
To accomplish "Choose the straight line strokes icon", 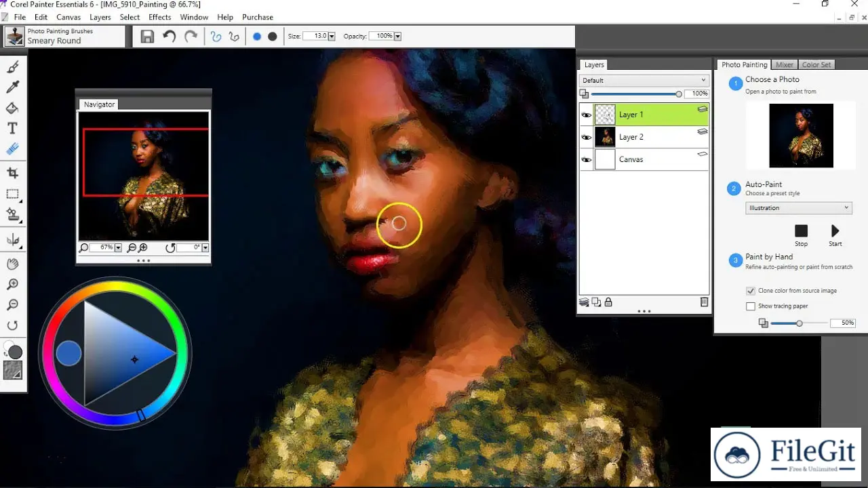I will [235, 37].
